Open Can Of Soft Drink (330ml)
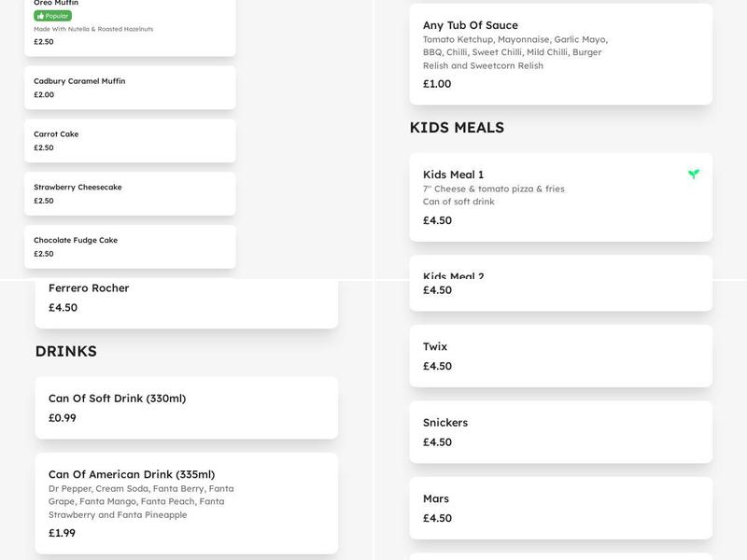The height and width of the screenshot is (560, 747). tap(186, 408)
